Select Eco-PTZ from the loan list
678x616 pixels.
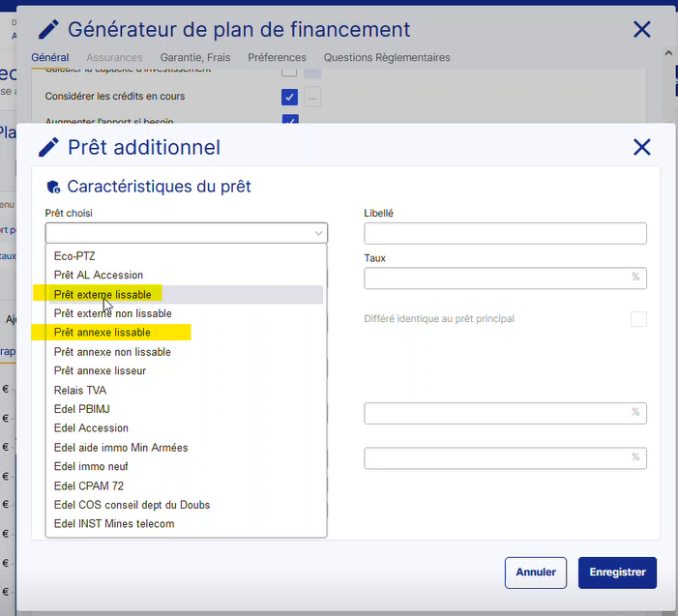click(74, 256)
